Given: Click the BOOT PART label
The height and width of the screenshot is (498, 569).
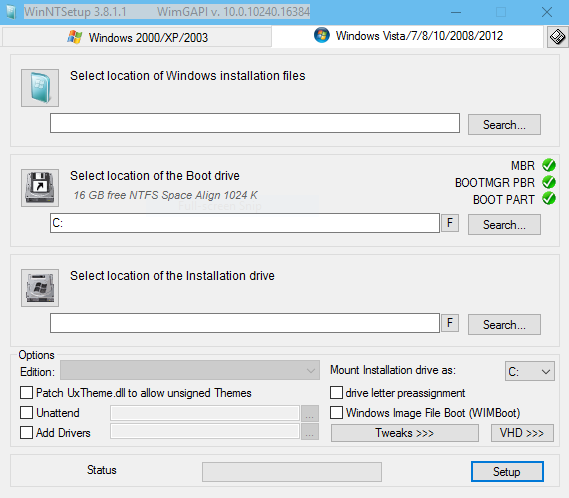Looking at the screenshot, I should click(504, 200).
